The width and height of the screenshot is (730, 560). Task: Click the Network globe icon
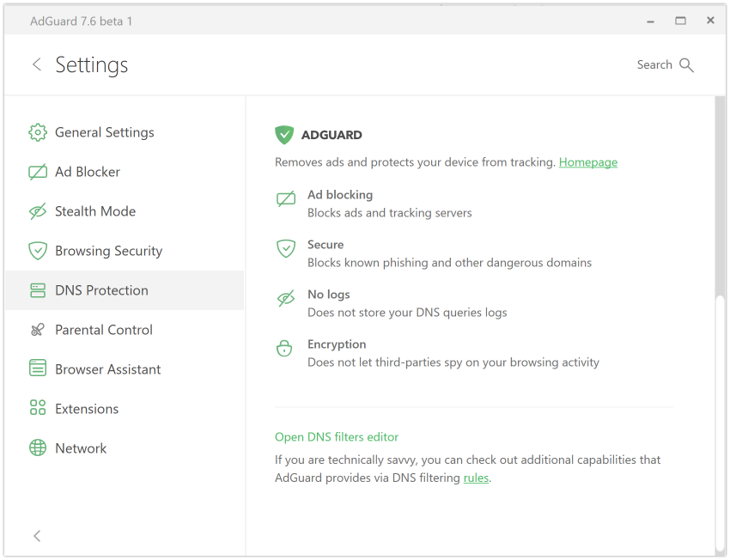(x=37, y=447)
